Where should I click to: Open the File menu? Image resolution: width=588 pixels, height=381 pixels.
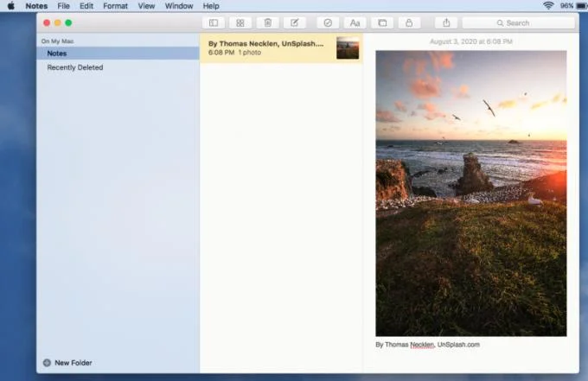[63, 6]
